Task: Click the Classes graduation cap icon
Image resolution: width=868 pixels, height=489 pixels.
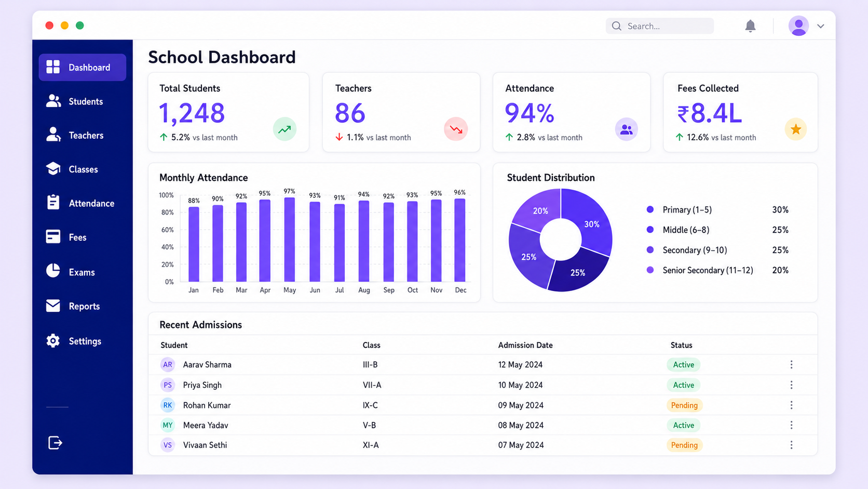Action: pos(53,168)
